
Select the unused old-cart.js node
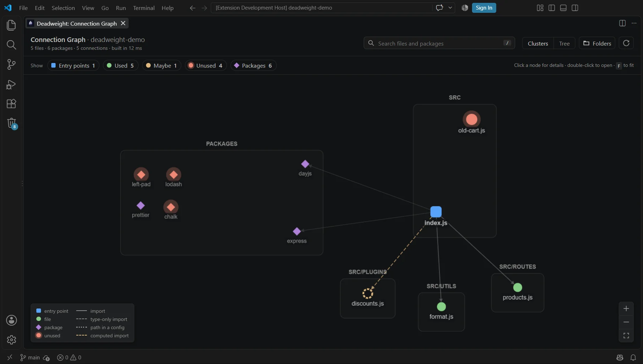pyautogui.click(x=472, y=119)
